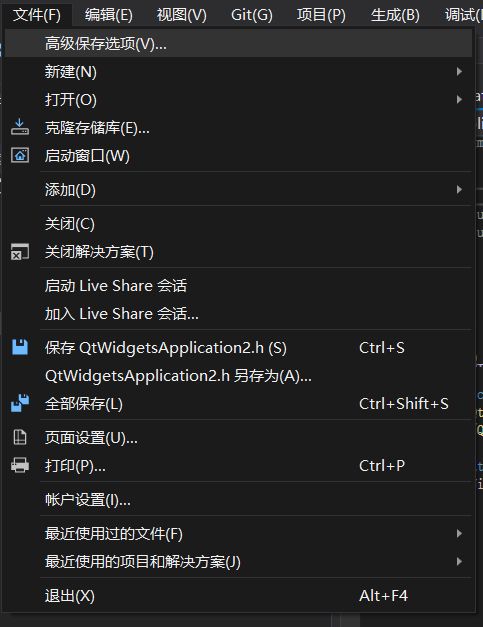483x627 pixels.
Task: Click the close solution icon
Action: (x=20, y=252)
